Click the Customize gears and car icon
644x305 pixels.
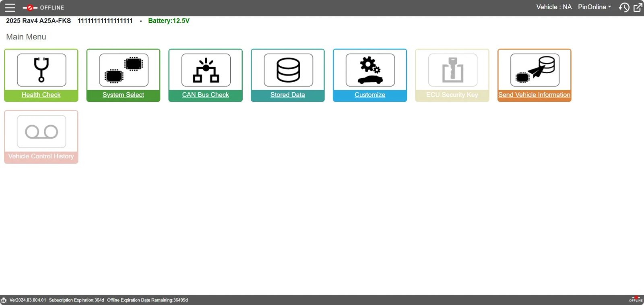pos(370,70)
